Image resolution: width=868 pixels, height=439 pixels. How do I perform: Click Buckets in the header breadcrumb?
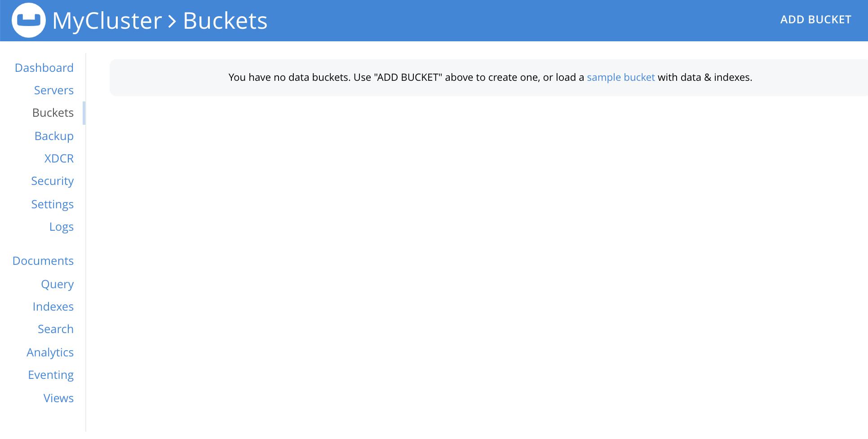click(x=225, y=21)
